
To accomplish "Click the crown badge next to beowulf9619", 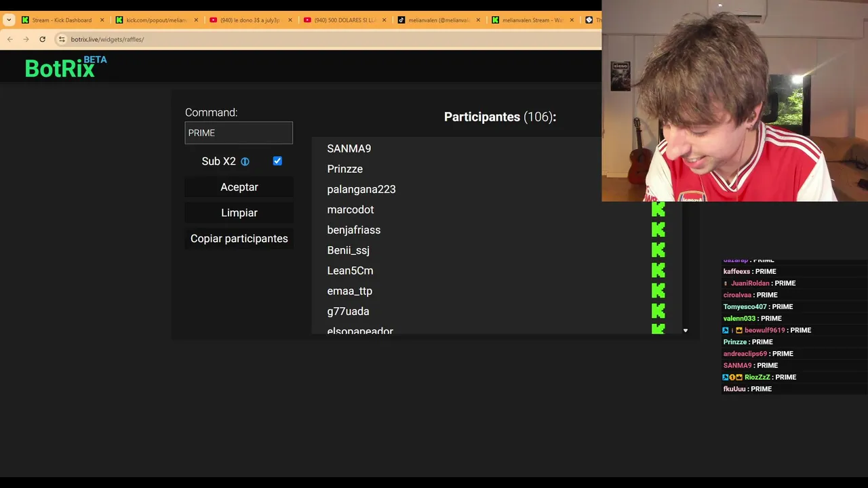I will pos(739,330).
